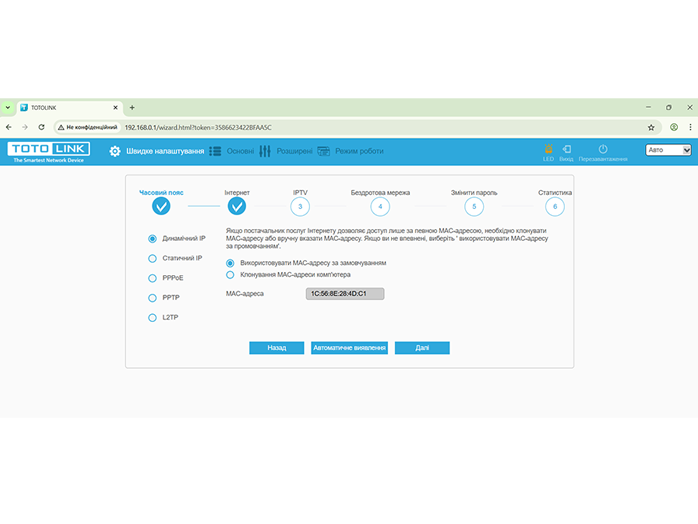Open Швидке налаштування menu
Image resolution: width=698 pixels, height=524 pixels.
click(165, 151)
